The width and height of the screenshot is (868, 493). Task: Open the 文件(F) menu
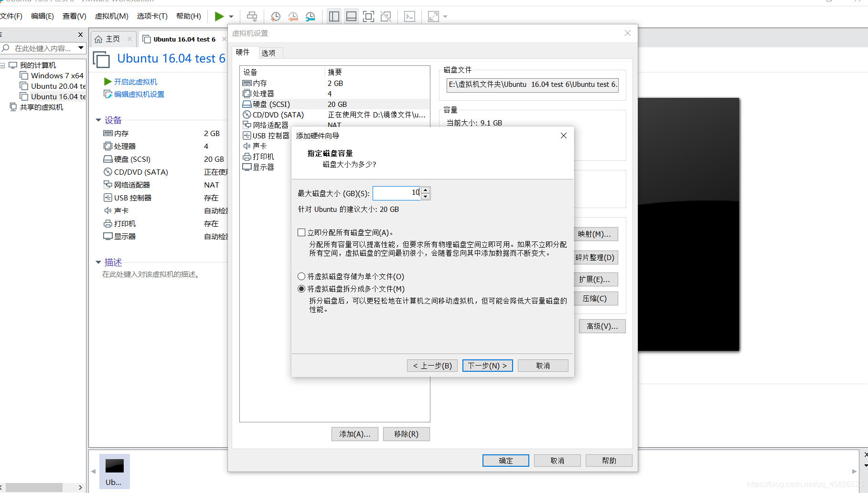11,16
